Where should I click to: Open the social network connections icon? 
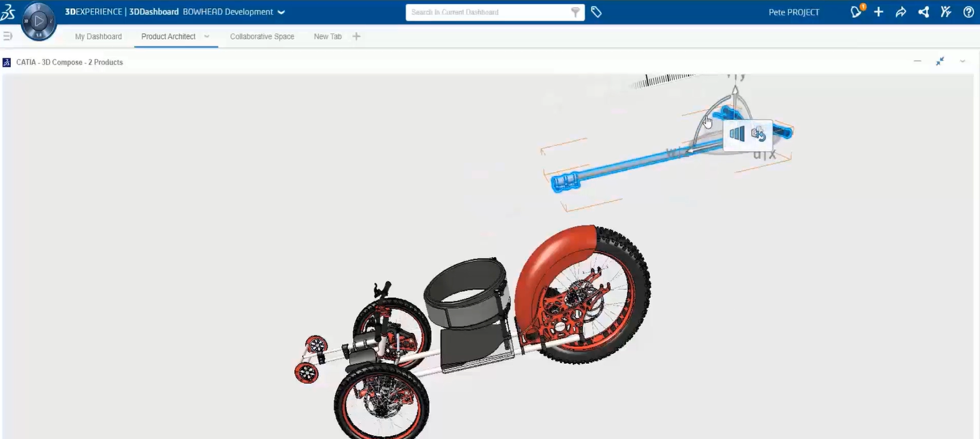pos(923,12)
